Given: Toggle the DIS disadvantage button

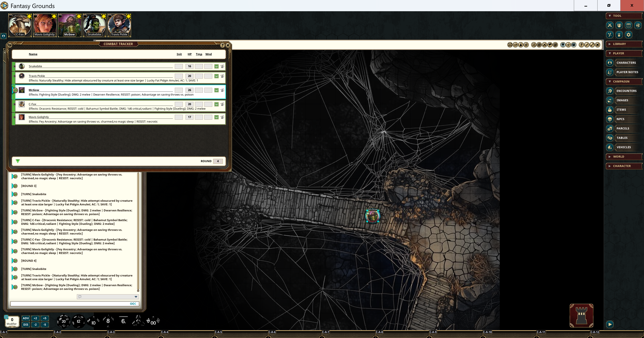Looking at the screenshot, I should pos(26,324).
